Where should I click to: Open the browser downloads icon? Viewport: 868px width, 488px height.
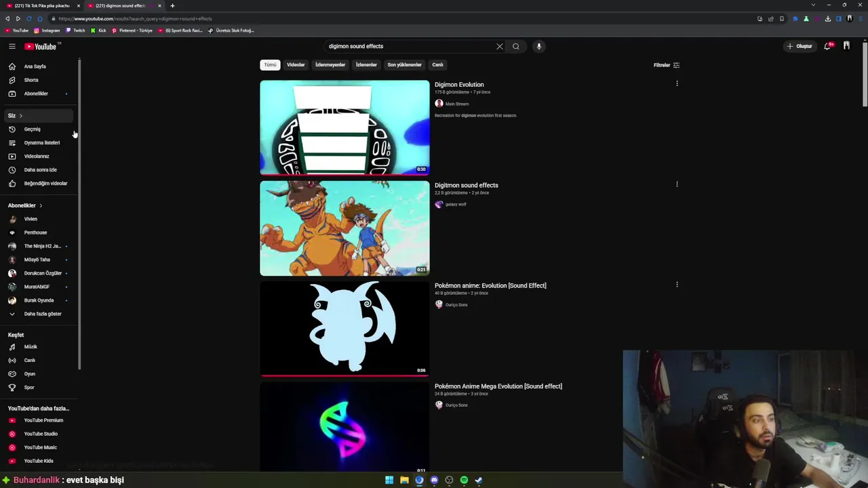tap(828, 19)
